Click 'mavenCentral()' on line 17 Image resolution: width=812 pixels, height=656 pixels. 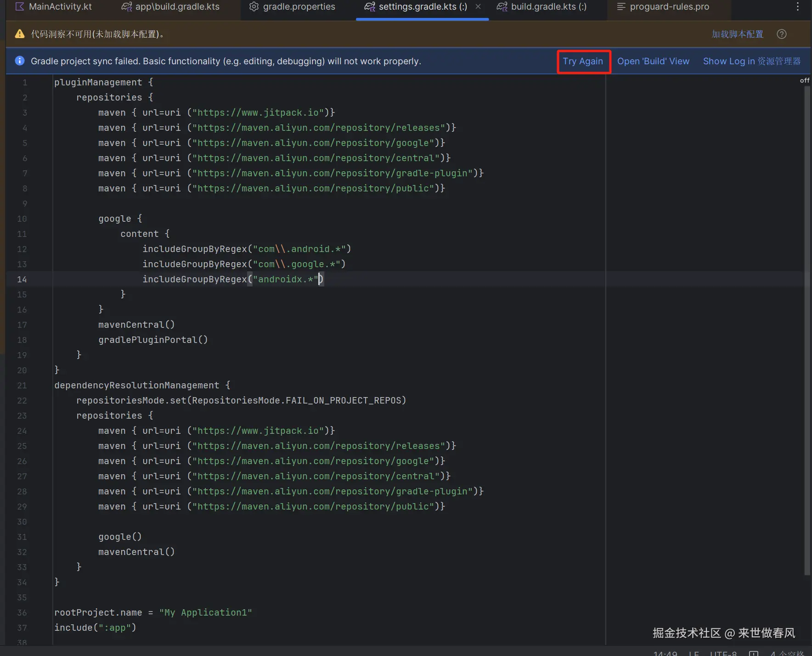click(x=137, y=325)
